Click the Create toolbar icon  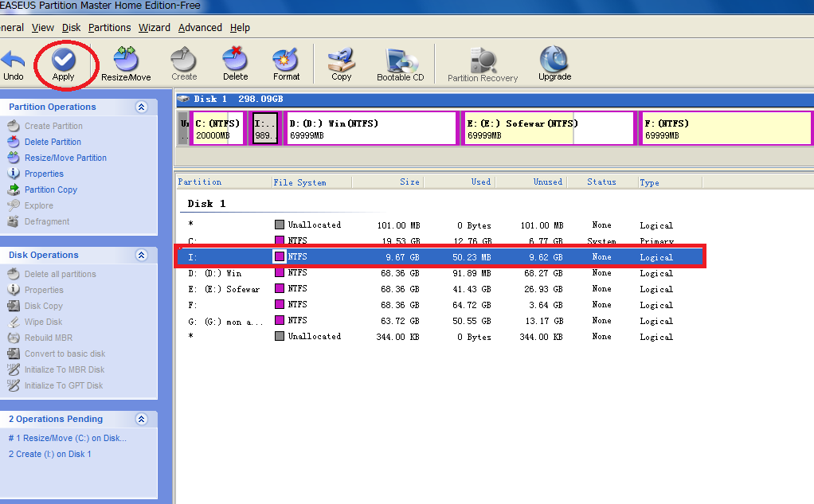tap(184, 64)
